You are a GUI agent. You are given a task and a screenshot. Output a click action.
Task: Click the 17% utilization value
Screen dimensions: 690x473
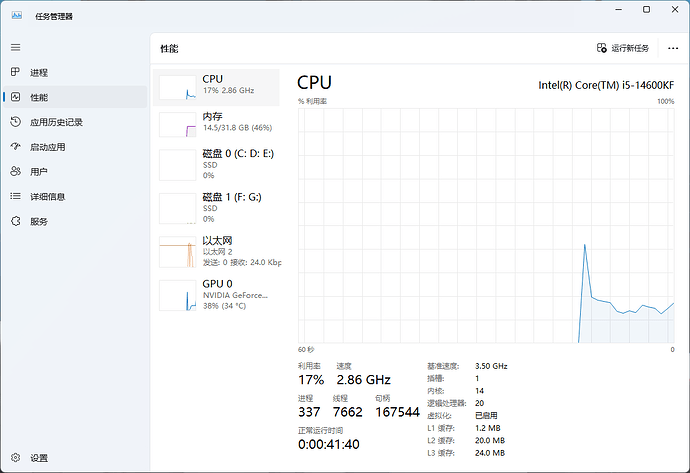[x=311, y=380]
